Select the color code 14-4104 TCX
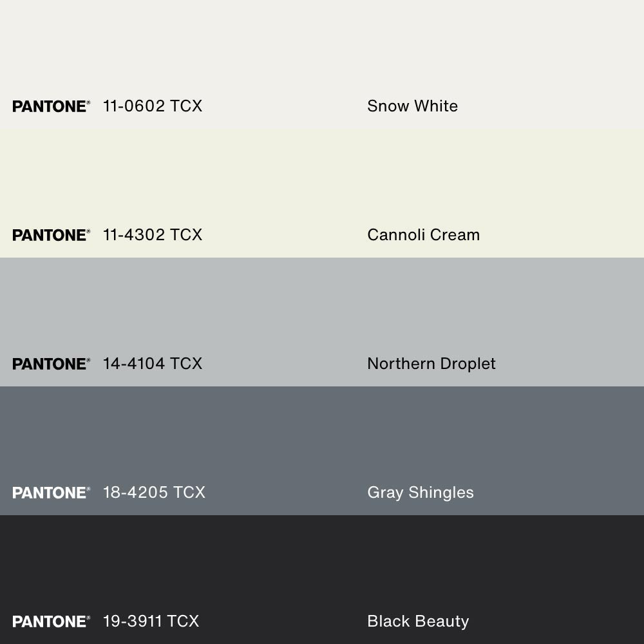644x644 pixels. pos(153,364)
